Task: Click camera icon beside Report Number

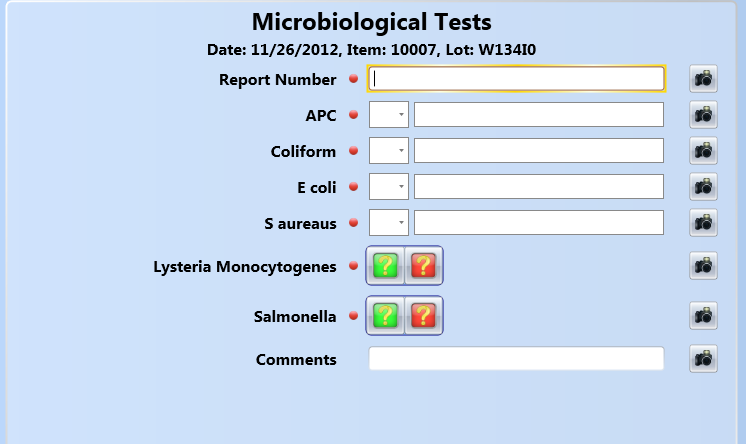Action: (703, 79)
